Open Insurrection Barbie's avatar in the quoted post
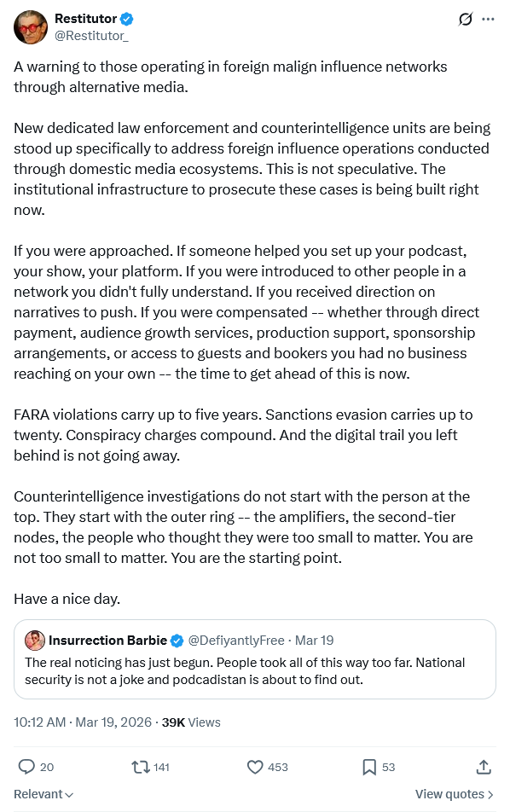The width and height of the screenshot is (510, 812). pyautogui.click(x=35, y=641)
